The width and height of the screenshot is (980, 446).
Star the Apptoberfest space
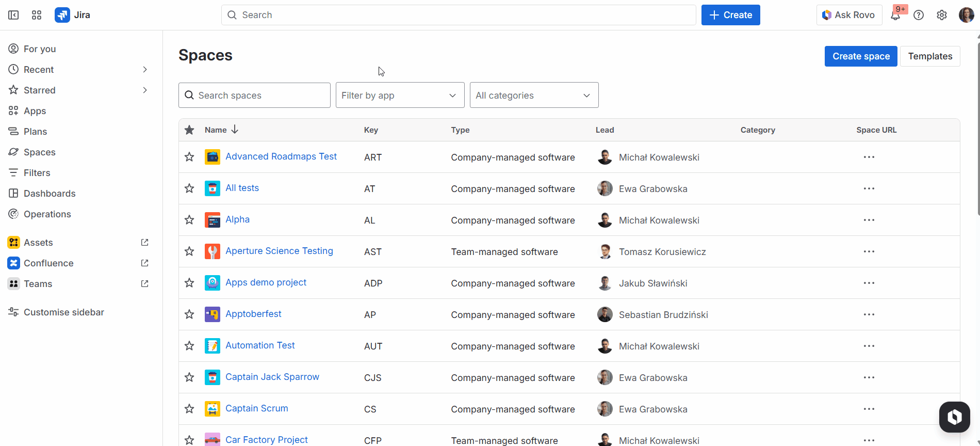(189, 314)
